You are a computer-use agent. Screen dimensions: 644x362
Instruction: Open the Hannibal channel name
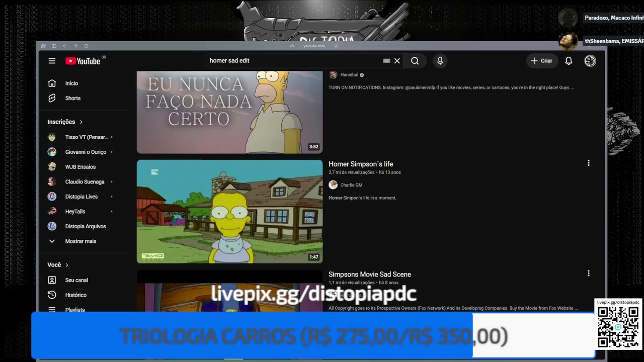tap(349, 75)
